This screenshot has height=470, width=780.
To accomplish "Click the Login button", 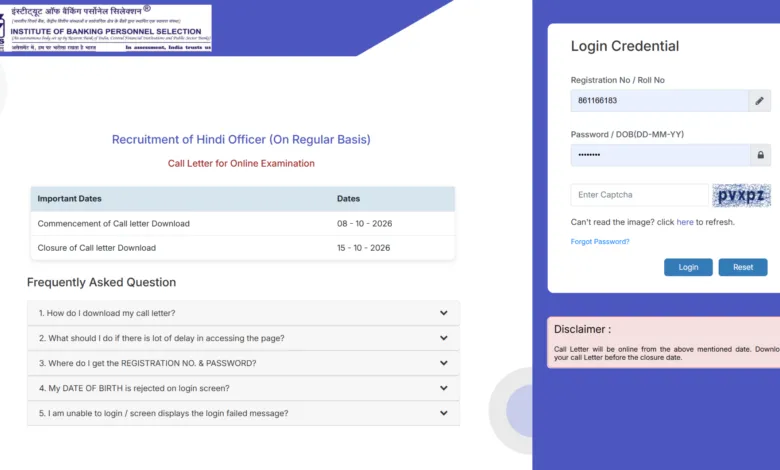I will pyautogui.click(x=688, y=267).
